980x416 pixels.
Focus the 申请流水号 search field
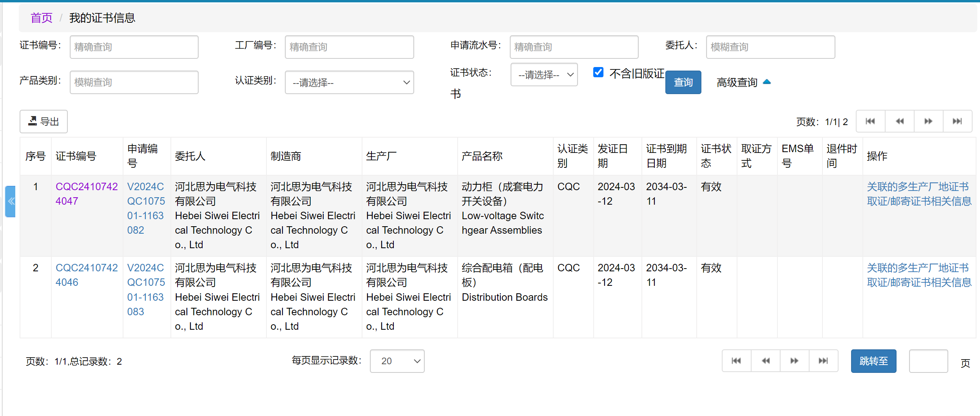point(574,47)
